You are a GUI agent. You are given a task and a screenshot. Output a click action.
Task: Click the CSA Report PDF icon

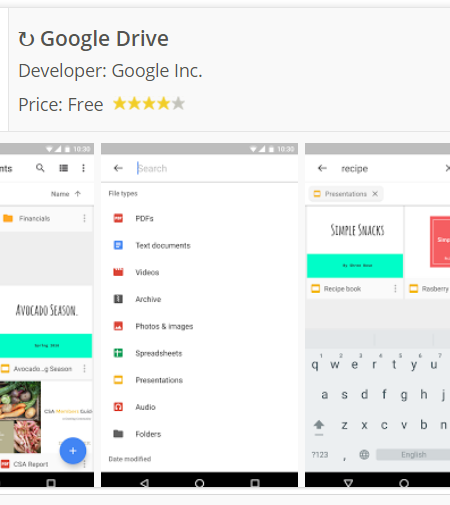5,464
